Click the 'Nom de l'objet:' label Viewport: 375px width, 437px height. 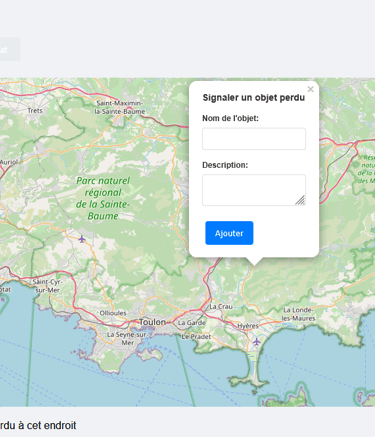click(230, 118)
